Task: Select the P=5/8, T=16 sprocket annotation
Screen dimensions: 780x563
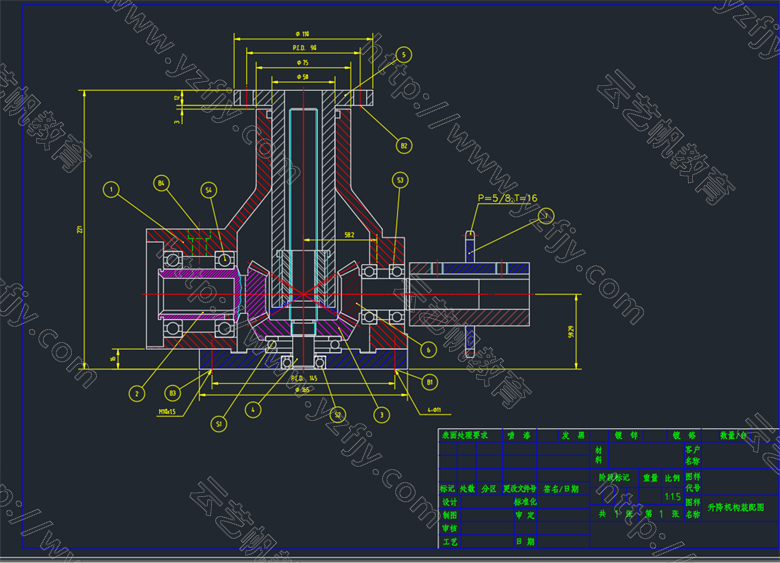Action: point(507,198)
